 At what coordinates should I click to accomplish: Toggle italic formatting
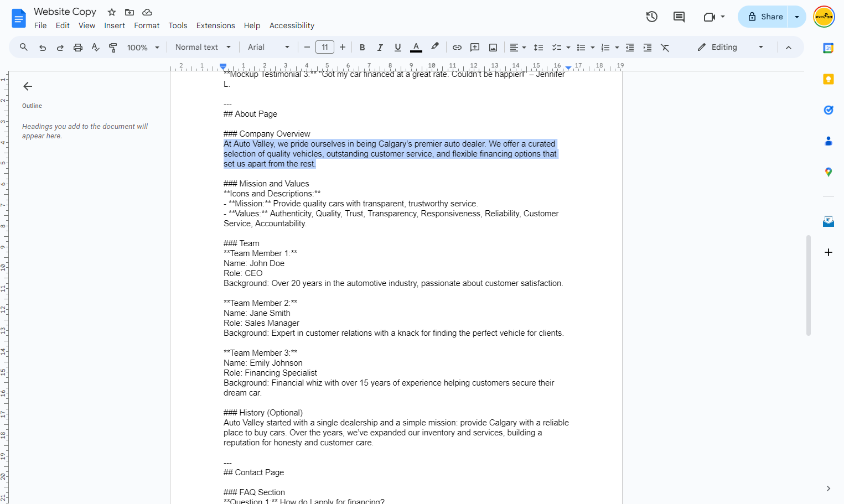(x=380, y=48)
